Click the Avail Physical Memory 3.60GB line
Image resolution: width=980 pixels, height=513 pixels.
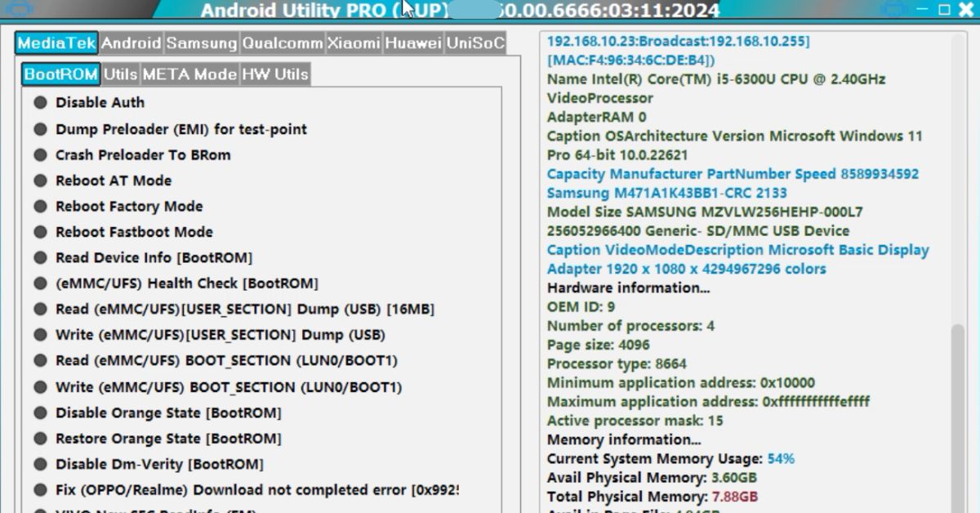click(x=652, y=478)
